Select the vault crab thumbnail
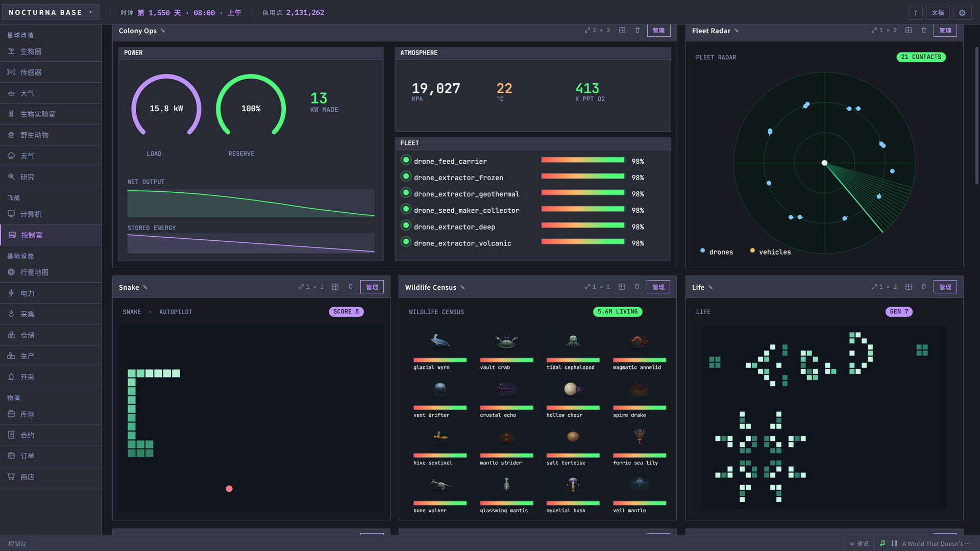The height and width of the screenshot is (551, 980). click(506, 341)
